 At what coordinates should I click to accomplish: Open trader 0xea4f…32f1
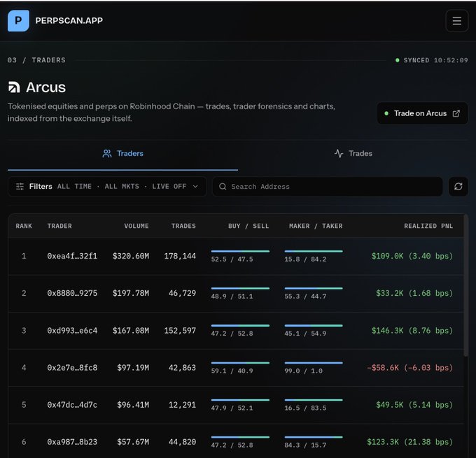72,256
